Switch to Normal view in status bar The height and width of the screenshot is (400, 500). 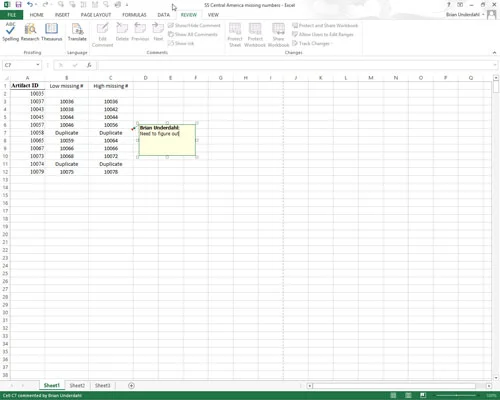pyautogui.click(x=393, y=395)
